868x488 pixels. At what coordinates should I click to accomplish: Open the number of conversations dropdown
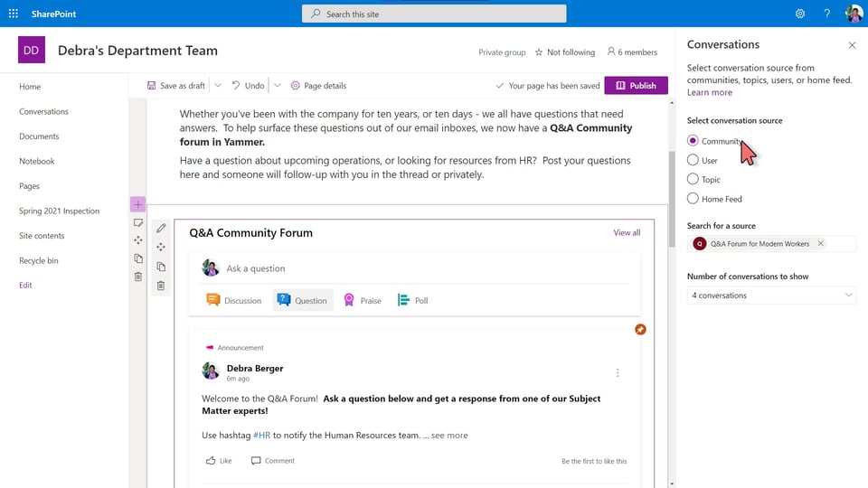tap(771, 295)
